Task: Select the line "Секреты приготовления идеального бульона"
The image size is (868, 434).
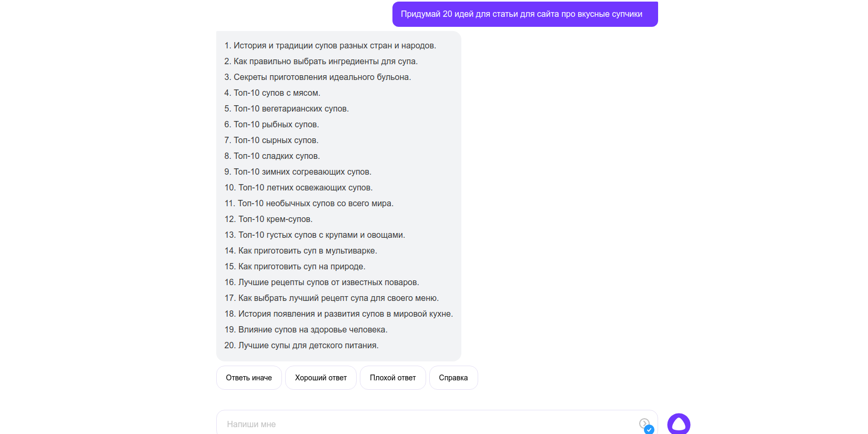Action: pos(318,77)
